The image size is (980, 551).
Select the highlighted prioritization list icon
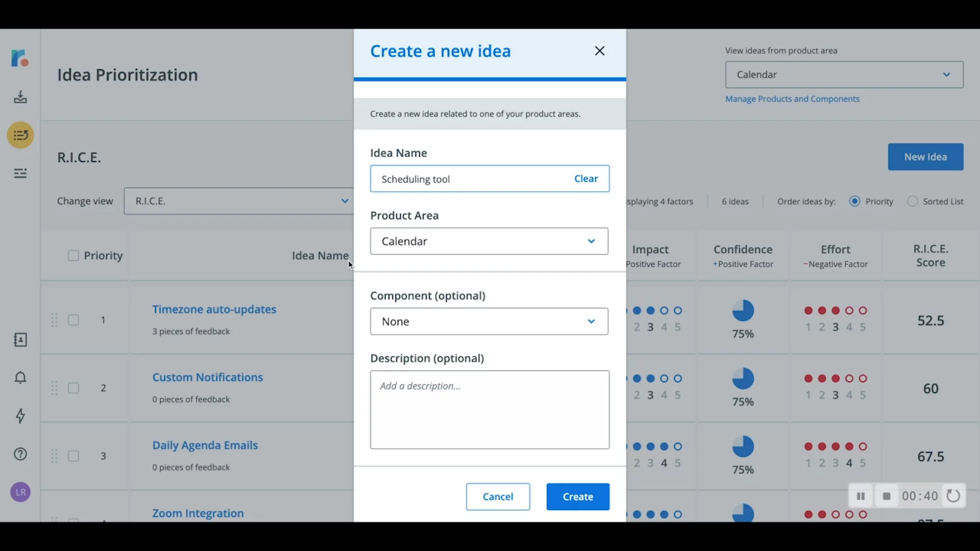pos(20,136)
